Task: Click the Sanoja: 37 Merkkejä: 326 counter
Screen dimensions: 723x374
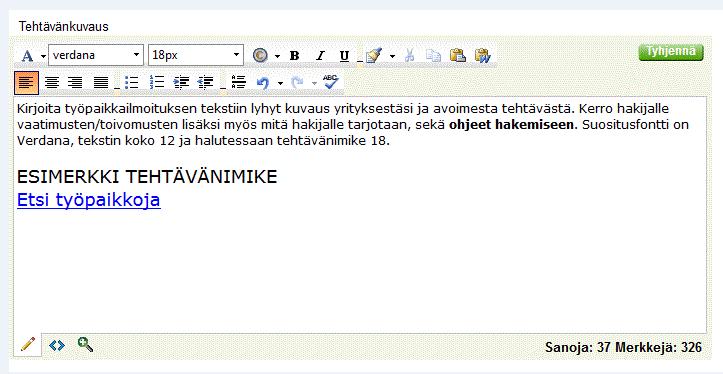Action: (x=623, y=347)
